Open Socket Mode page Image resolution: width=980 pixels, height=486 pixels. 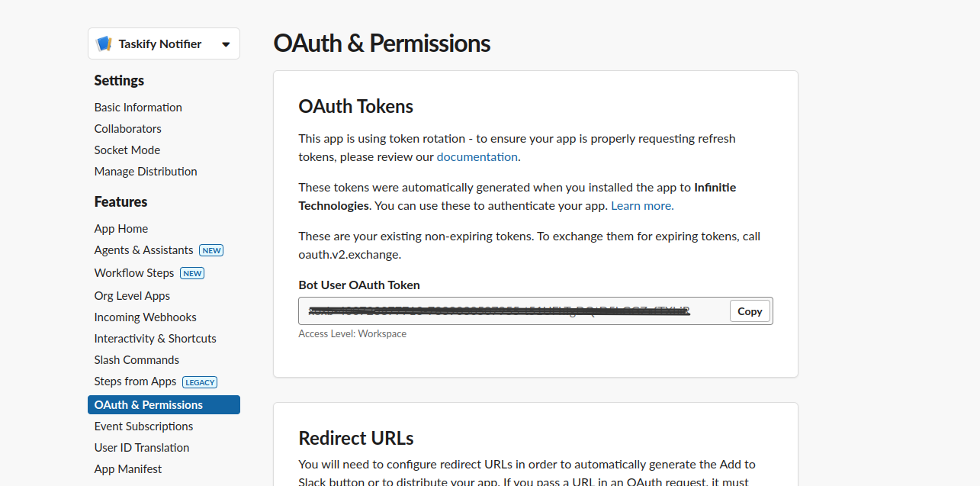(x=127, y=150)
